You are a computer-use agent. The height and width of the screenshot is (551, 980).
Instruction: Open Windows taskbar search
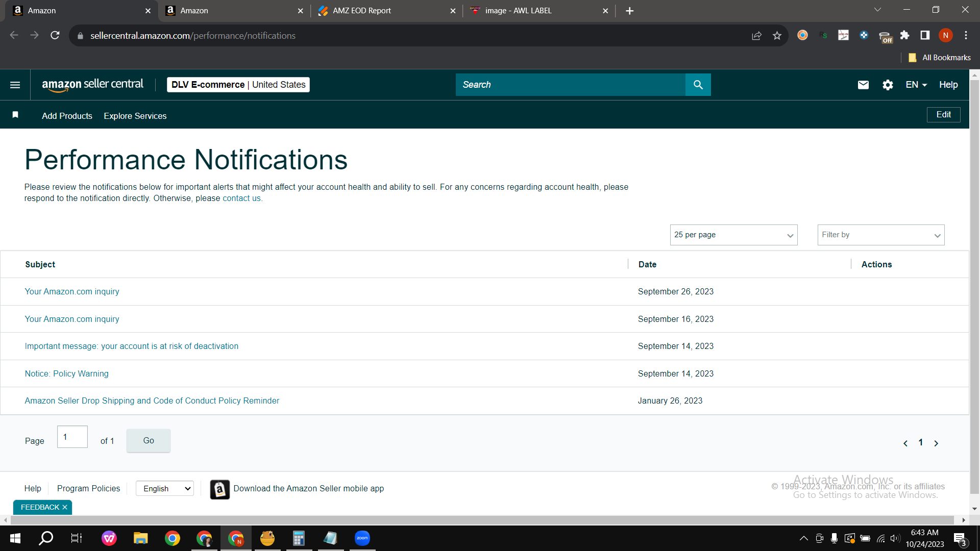point(46,538)
